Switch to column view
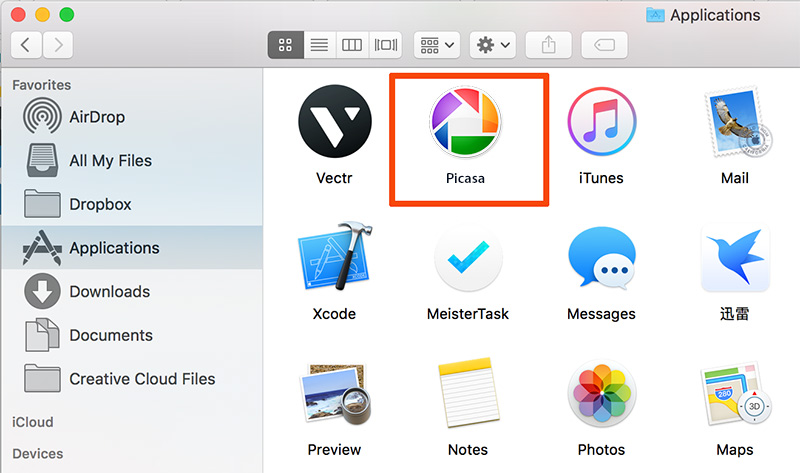Viewport: 800px width, 473px height. 352,45
